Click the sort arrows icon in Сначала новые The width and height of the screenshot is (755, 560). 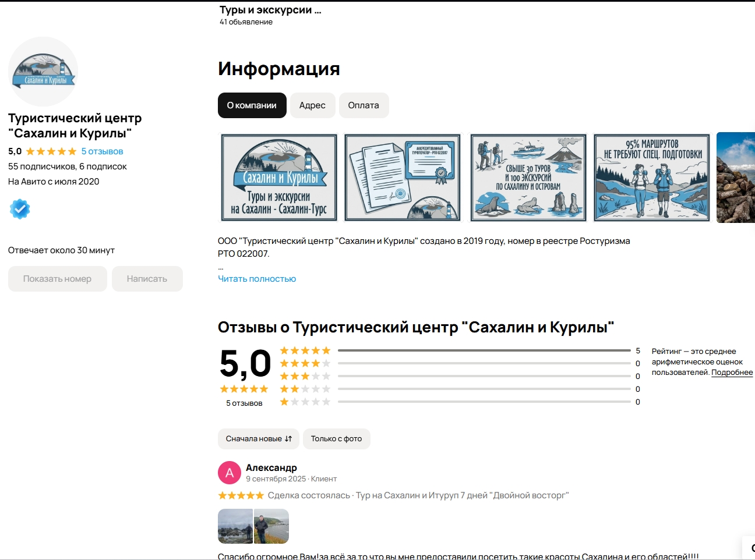pyautogui.click(x=288, y=439)
